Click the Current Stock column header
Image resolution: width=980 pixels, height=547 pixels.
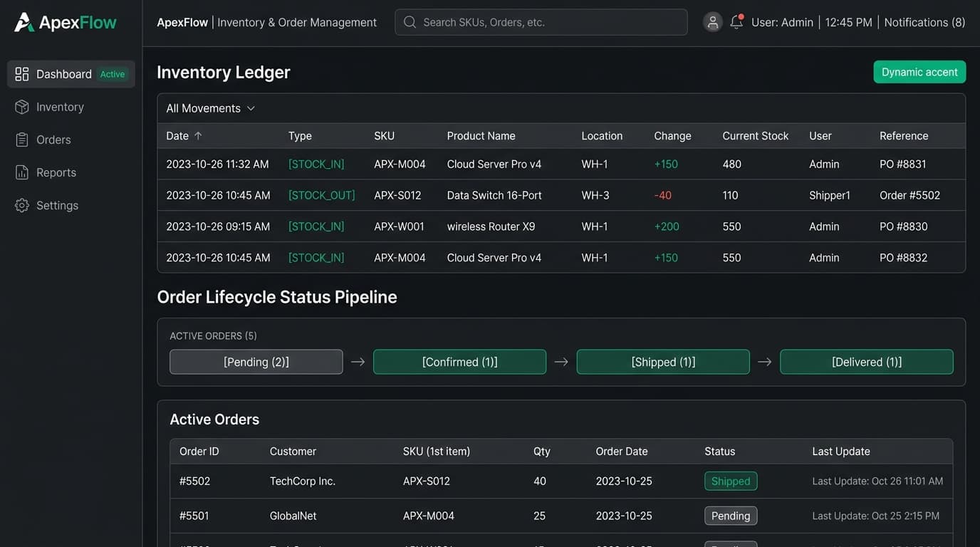(756, 136)
